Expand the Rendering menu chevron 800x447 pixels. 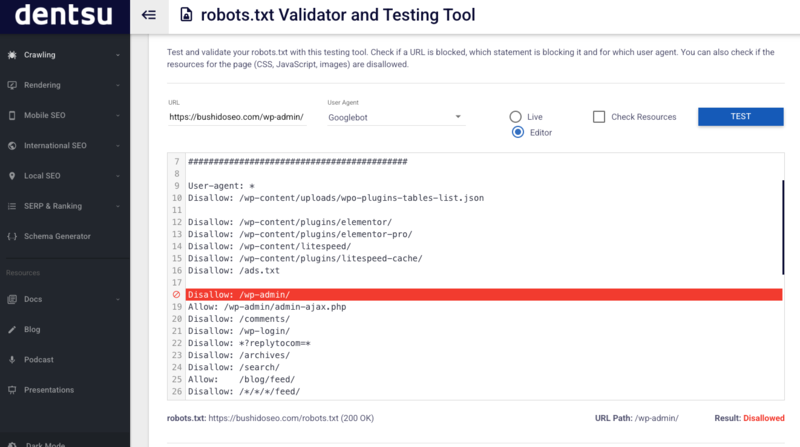[x=118, y=85]
